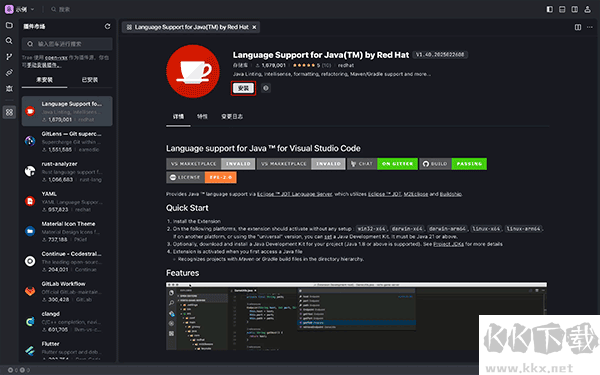Click the Material Icon Theme folder icon
600x375 pixels.
coord(30,231)
